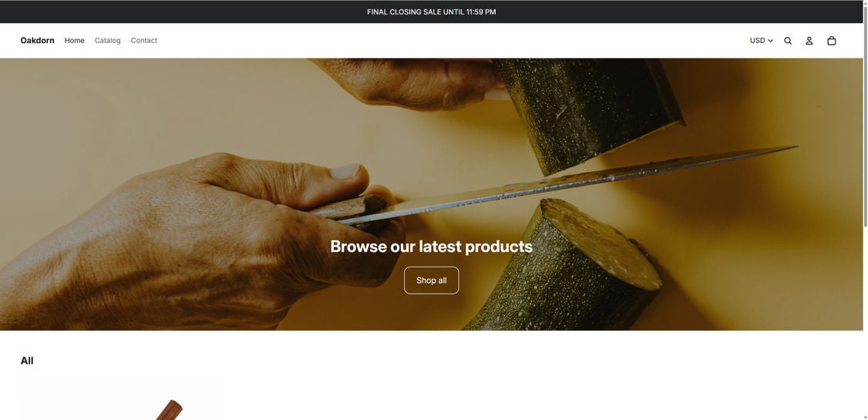Screen dimensions: 868x420
Task: Click the scrollbar down arrow
Action: point(865,417)
